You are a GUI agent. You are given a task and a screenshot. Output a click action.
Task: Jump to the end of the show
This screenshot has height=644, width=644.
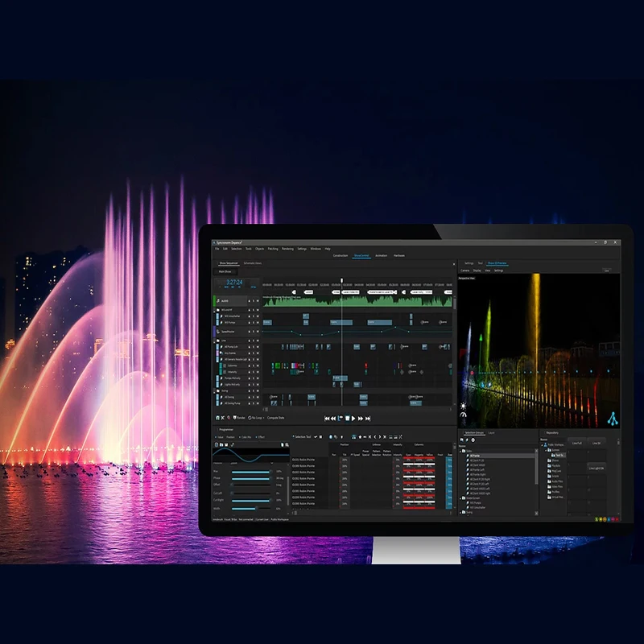368,418
